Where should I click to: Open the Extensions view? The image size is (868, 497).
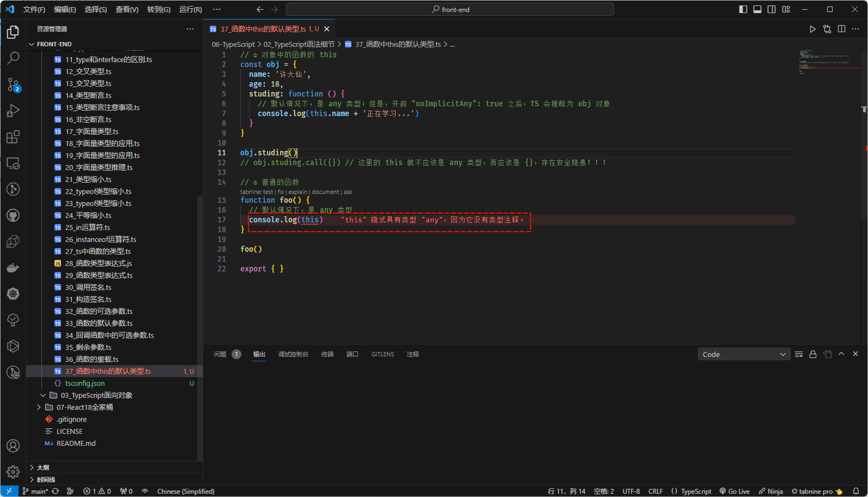pos(13,137)
